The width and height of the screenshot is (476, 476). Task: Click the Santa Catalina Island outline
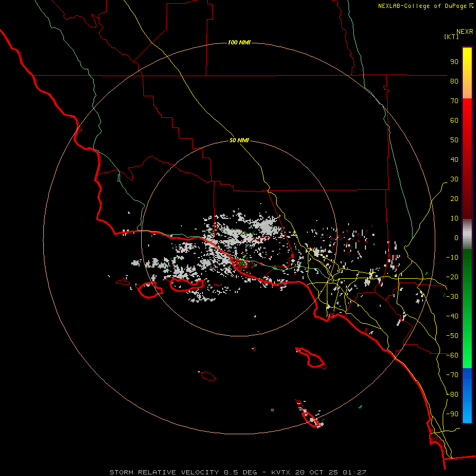tap(311, 358)
